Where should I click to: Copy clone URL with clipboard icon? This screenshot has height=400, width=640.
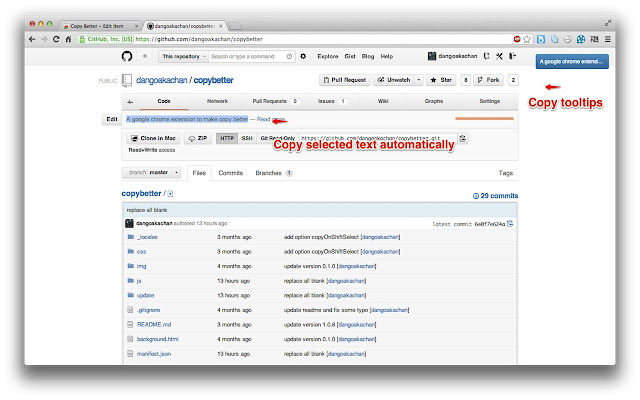point(463,138)
